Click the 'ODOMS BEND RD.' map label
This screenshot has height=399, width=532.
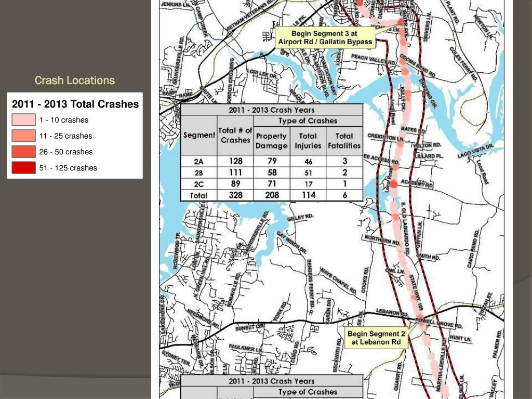pos(417,65)
